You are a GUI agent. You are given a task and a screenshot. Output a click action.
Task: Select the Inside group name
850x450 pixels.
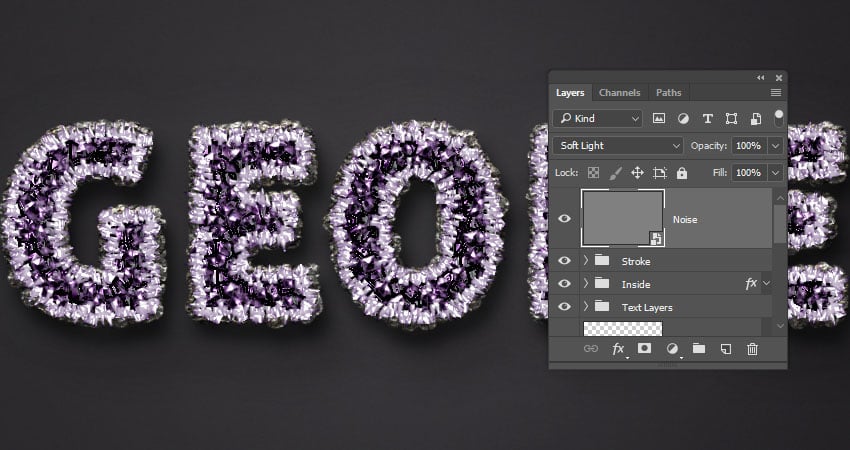[x=636, y=284]
